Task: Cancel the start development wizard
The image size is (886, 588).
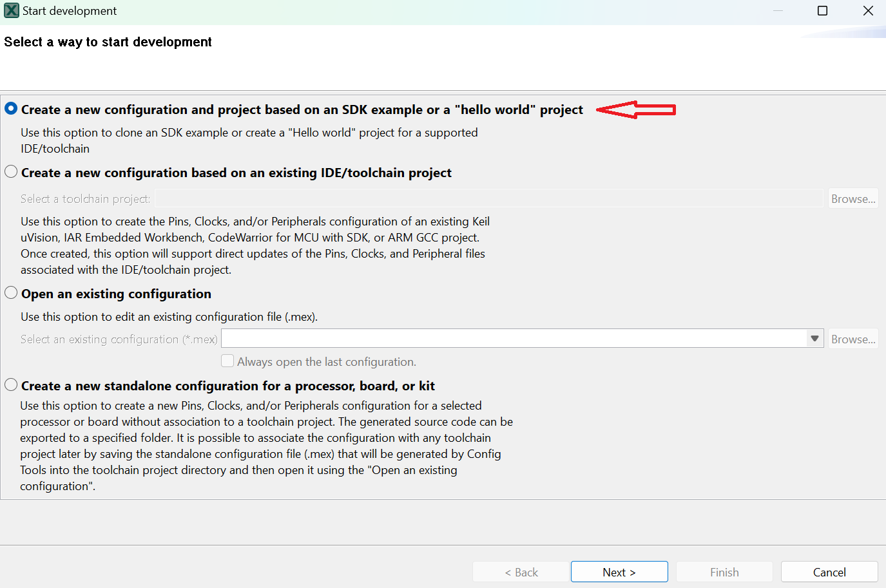Action: pos(829,572)
